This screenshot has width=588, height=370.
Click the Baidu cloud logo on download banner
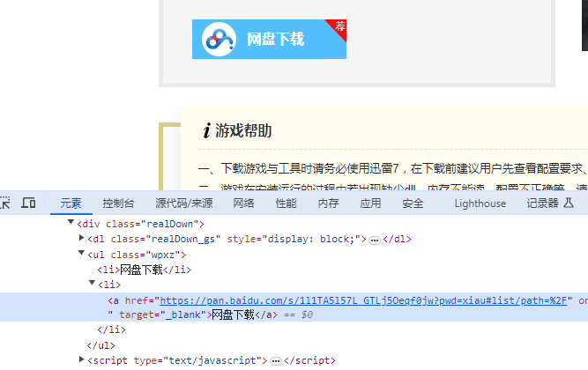(x=219, y=39)
